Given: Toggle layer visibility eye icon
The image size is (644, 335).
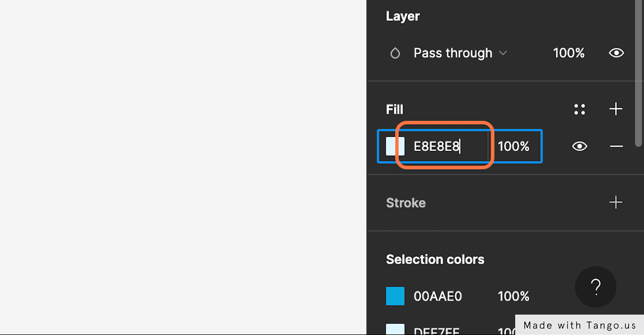Looking at the screenshot, I should (x=616, y=53).
